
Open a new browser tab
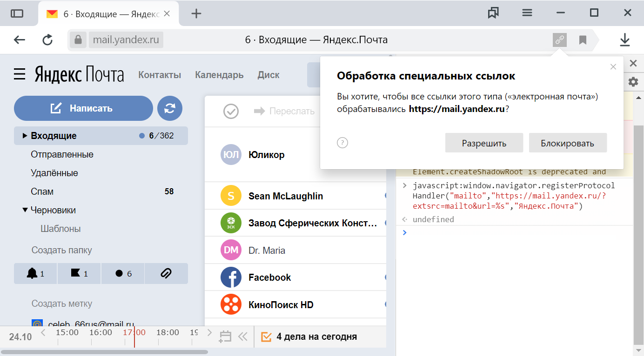(x=196, y=13)
